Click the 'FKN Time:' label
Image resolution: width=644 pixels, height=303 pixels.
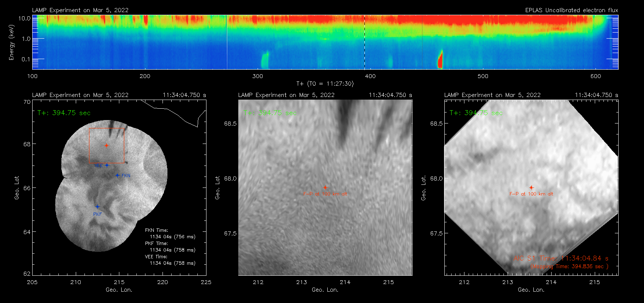pos(156,230)
